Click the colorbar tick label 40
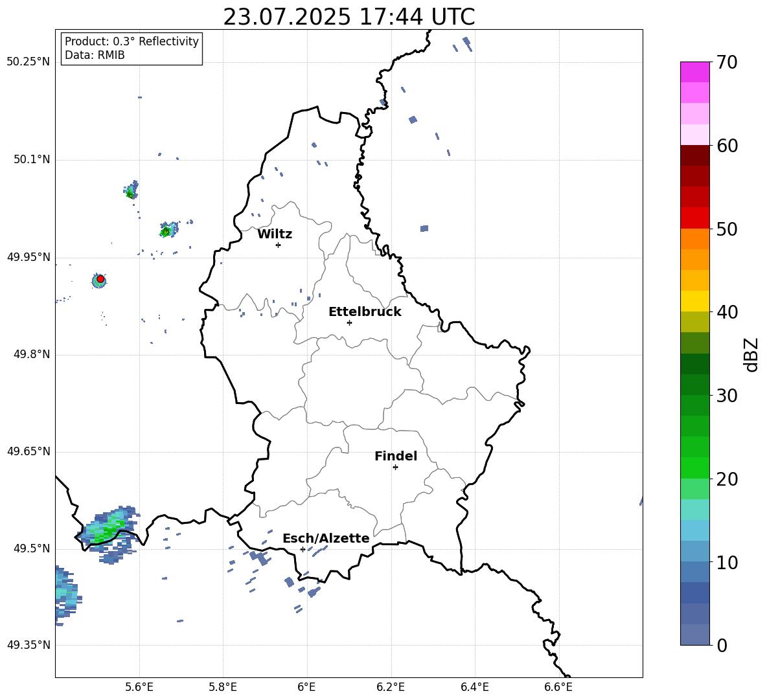This screenshot has height=700, width=767. (x=727, y=312)
